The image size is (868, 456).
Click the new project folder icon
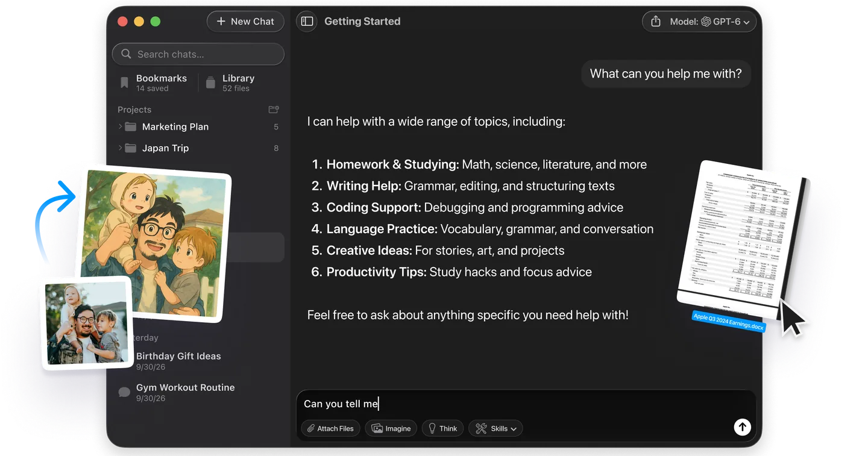274,110
